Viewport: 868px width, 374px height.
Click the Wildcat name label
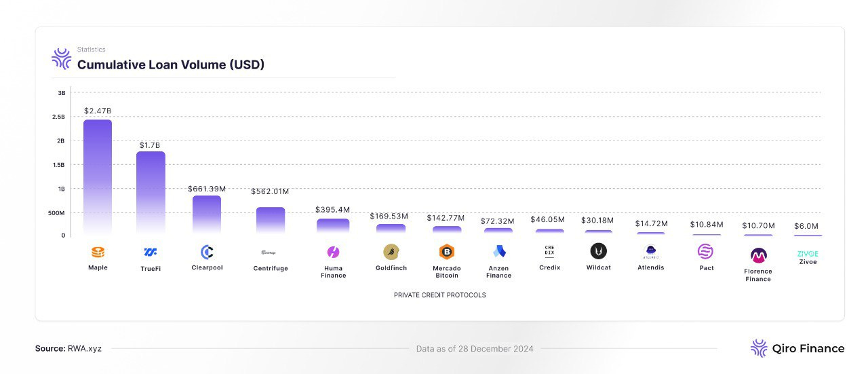pyautogui.click(x=599, y=267)
